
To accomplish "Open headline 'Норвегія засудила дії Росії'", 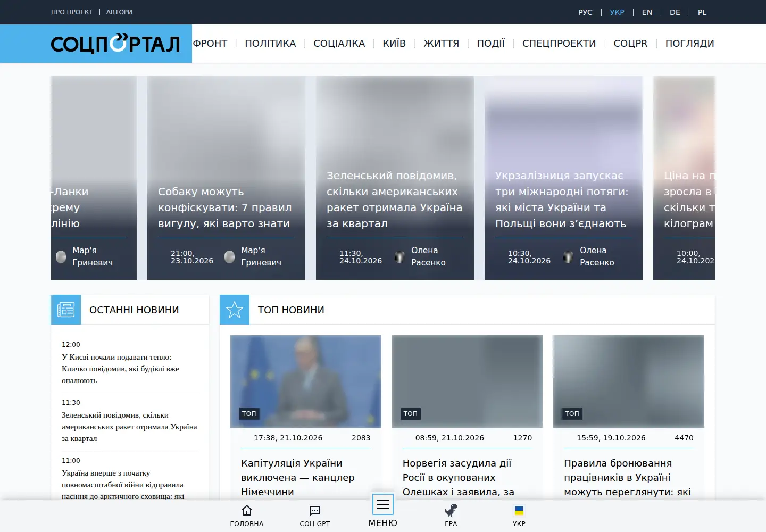I will (x=459, y=478).
